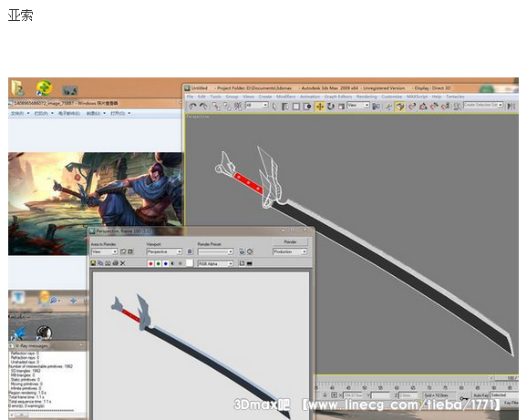Viewport: 527px width, 420px height.
Task: Click Edit Region icon beside Area to Render
Action: pos(123,251)
